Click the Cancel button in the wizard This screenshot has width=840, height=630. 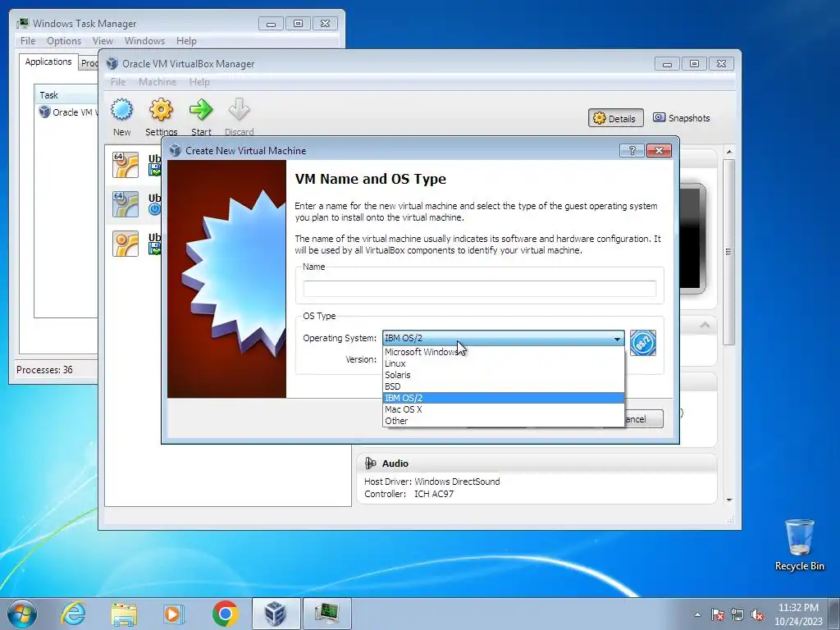pos(643,419)
